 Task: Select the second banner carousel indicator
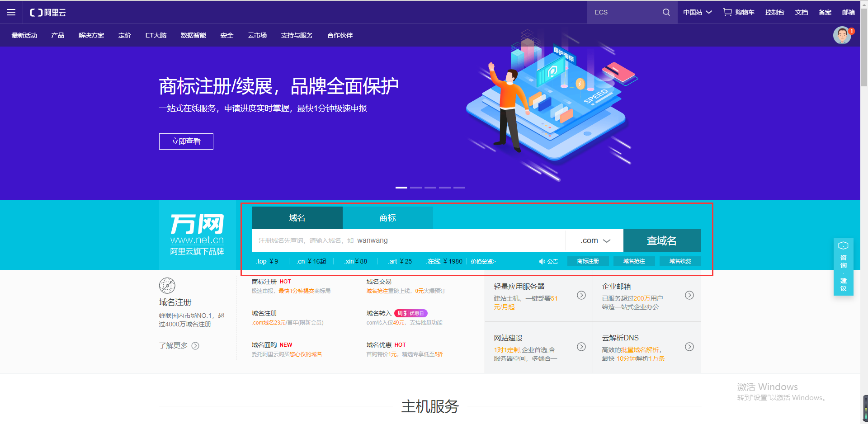point(416,187)
